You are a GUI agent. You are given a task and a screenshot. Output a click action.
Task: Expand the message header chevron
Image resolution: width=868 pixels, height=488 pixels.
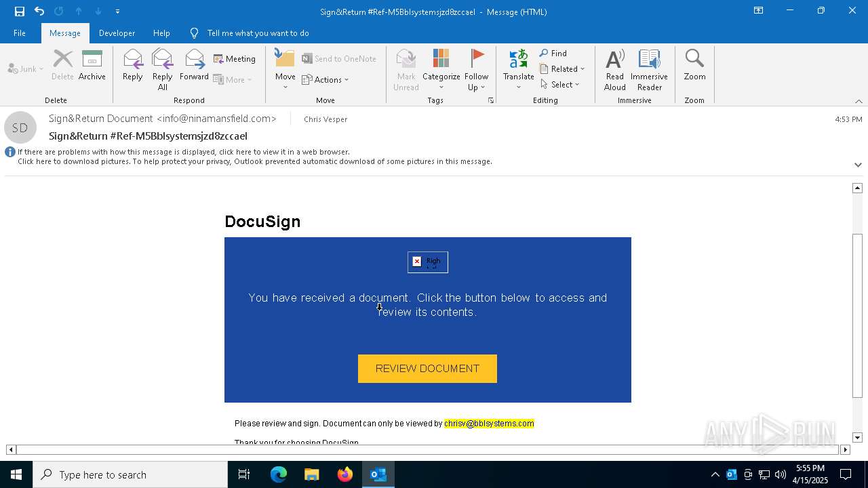pos(858,165)
